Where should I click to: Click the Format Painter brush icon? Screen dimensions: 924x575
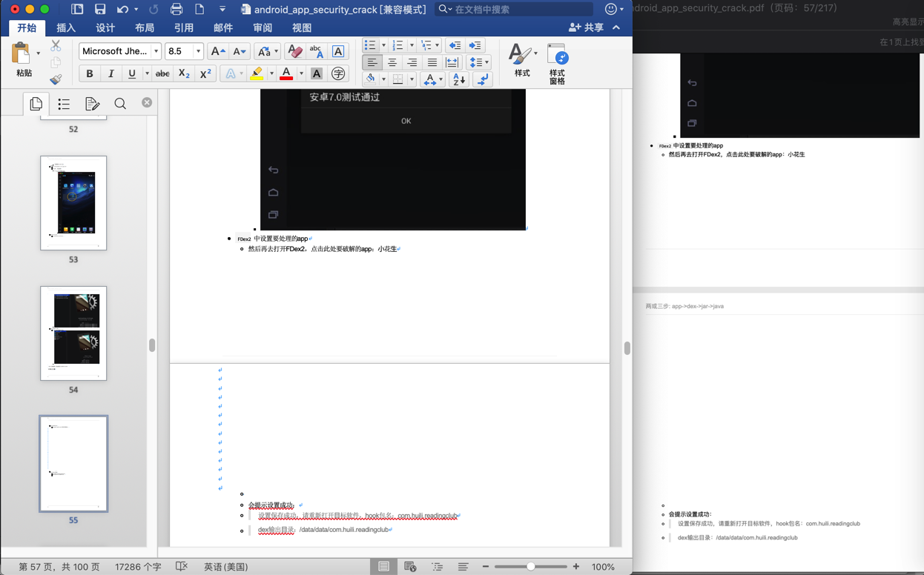pyautogui.click(x=56, y=79)
